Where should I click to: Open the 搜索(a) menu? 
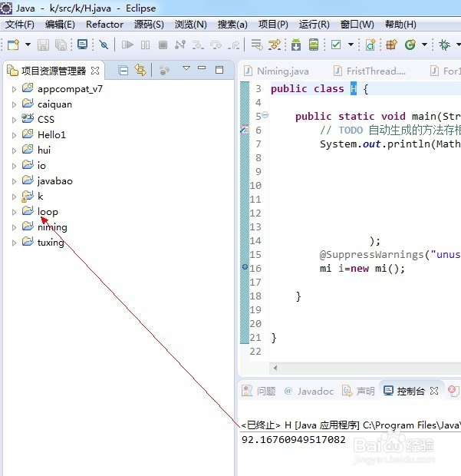pyautogui.click(x=232, y=25)
